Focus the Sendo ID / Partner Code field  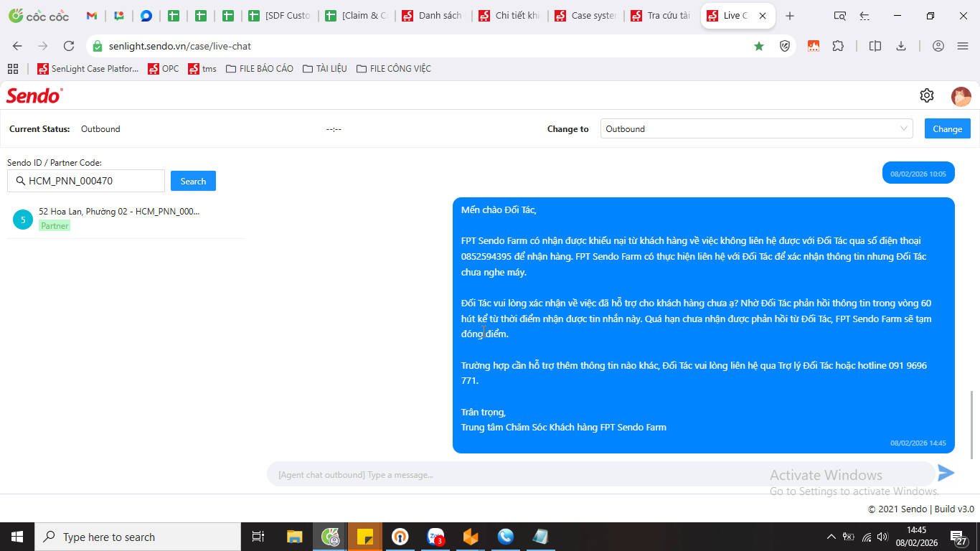86,181
